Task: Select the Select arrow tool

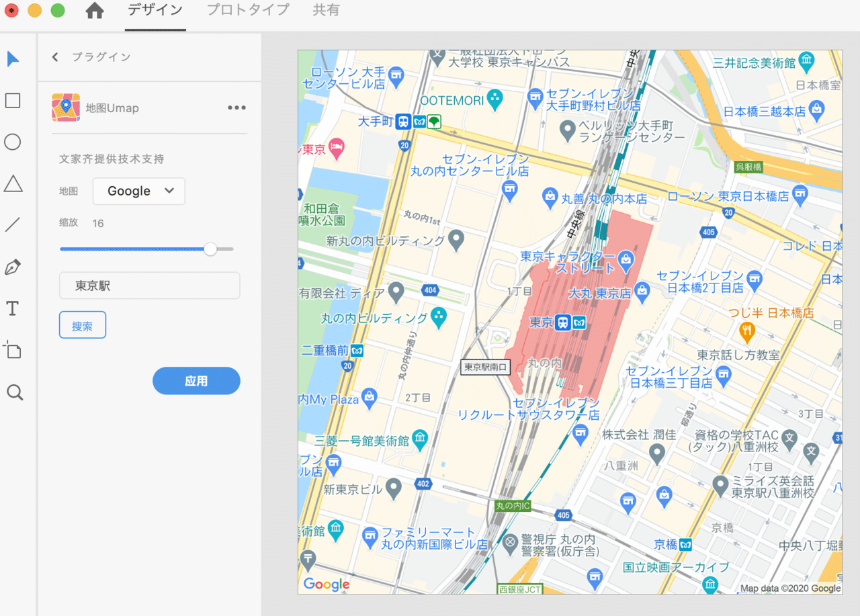Action: 13,59
